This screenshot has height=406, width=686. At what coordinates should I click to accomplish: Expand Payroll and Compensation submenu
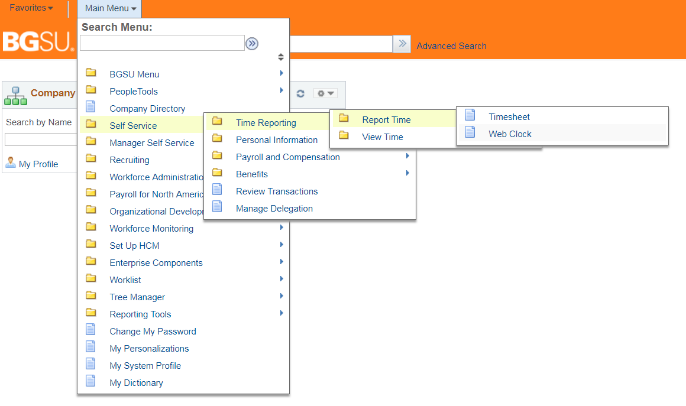tap(407, 157)
